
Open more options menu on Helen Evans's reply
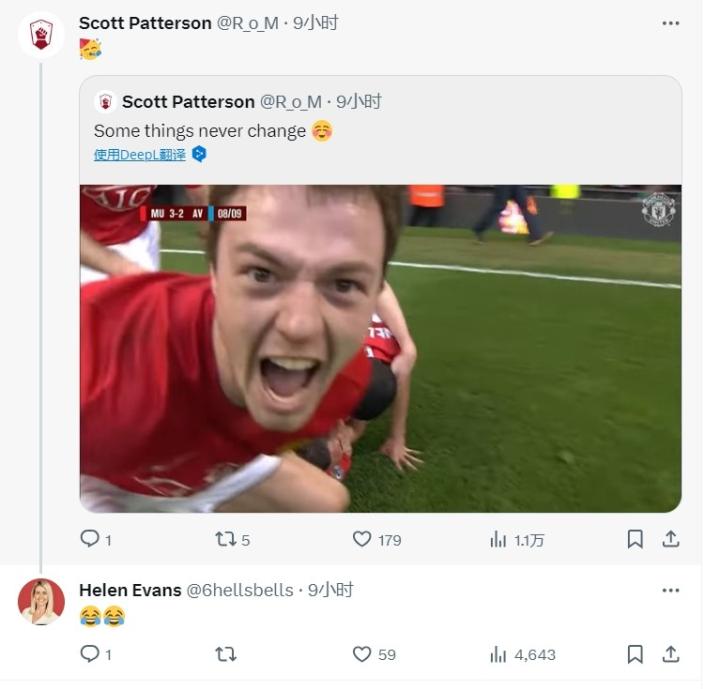[671, 590]
